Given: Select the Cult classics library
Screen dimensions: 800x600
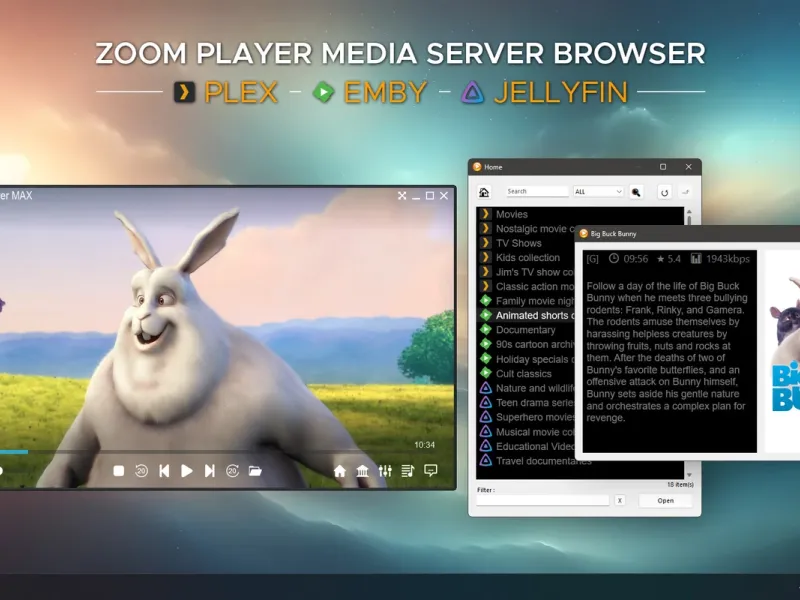Looking at the screenshot, I should (526, 373).
